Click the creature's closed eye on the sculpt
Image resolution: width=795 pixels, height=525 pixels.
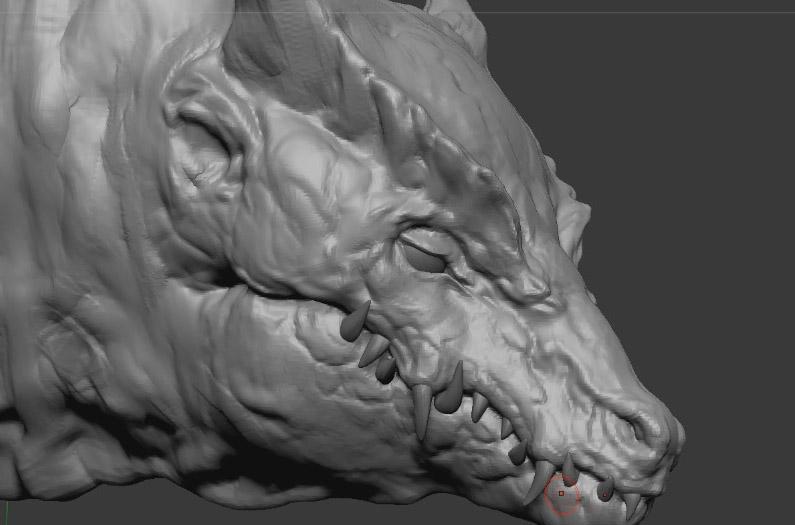[423, 257]
